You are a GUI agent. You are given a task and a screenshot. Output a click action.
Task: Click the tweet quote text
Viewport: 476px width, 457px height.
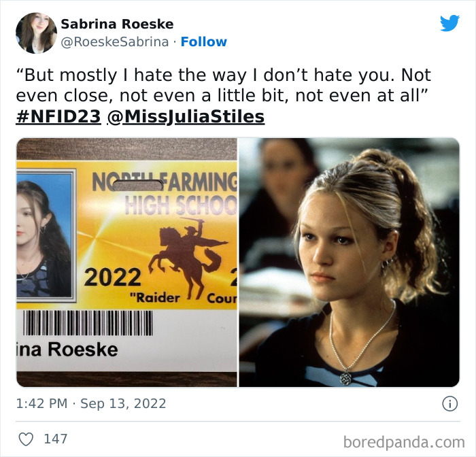(x=223, y=85)
